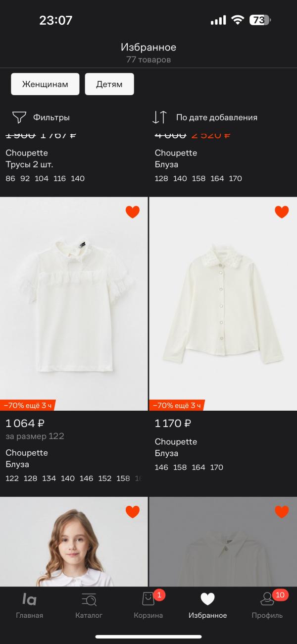Screen dimensions: 297x644
Task: Open the short-sleeve ruffled blouse photo
Action: click(x=74, y=303)
